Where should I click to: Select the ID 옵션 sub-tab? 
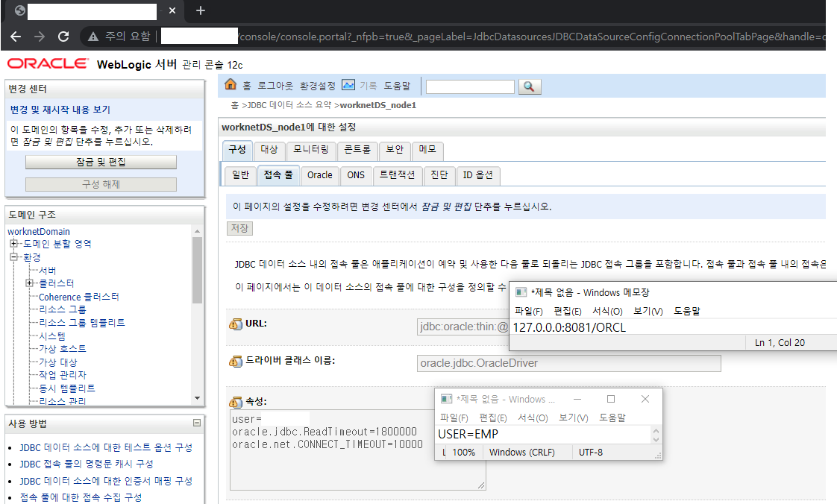click(477, 175)
